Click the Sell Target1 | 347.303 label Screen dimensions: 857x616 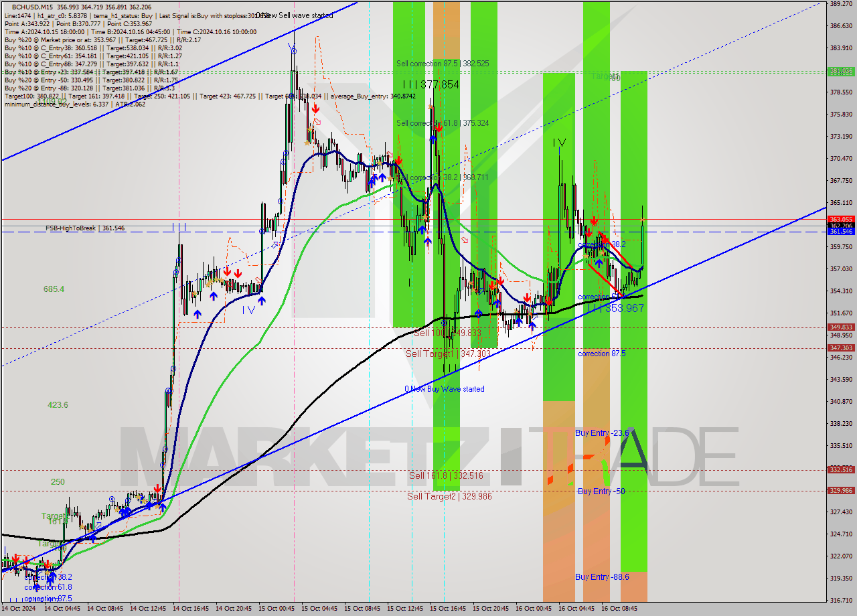click(448, 354)
